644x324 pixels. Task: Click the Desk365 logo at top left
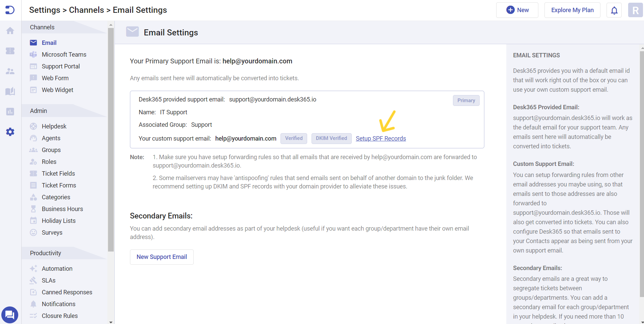coord(10,10)
